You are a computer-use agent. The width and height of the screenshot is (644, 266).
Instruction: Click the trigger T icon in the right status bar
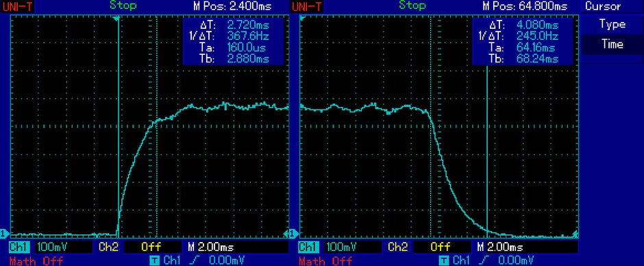point(444,261)
